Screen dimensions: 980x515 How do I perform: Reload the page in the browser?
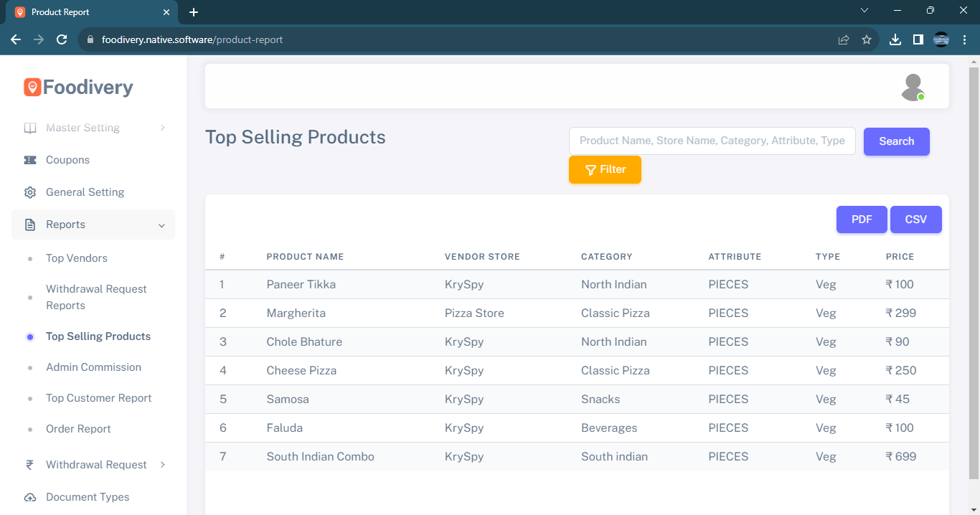pyautogui.click(x=62, y=40)
